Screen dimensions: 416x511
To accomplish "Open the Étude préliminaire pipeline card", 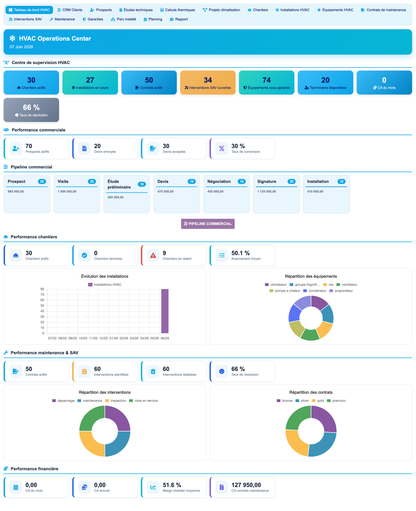I will tap(127, 194).
